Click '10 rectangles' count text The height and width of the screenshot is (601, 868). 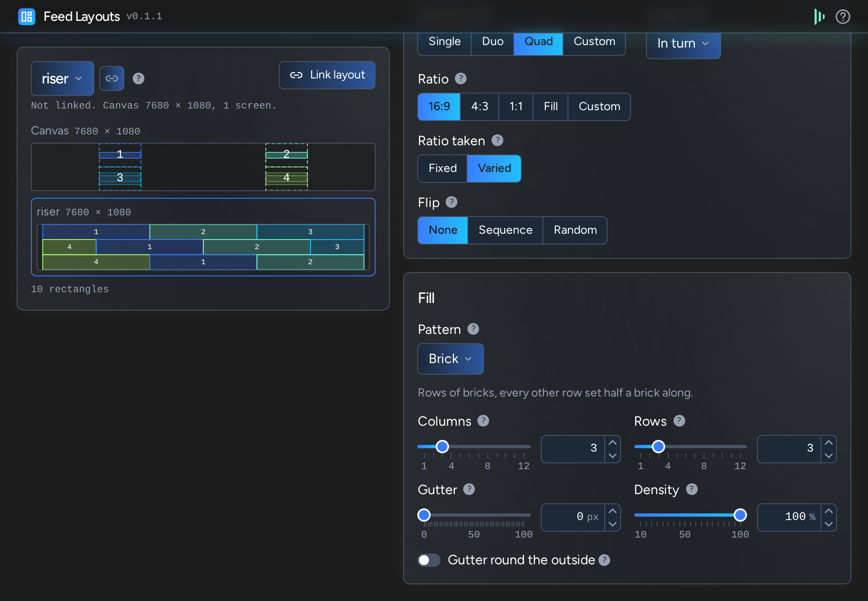click(70, 289)
